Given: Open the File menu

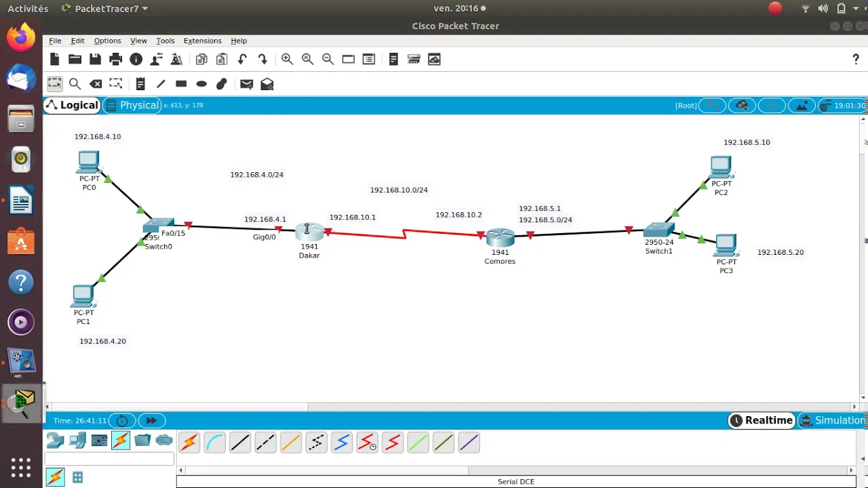Looking at the screenshot, I should coord(55,41).
